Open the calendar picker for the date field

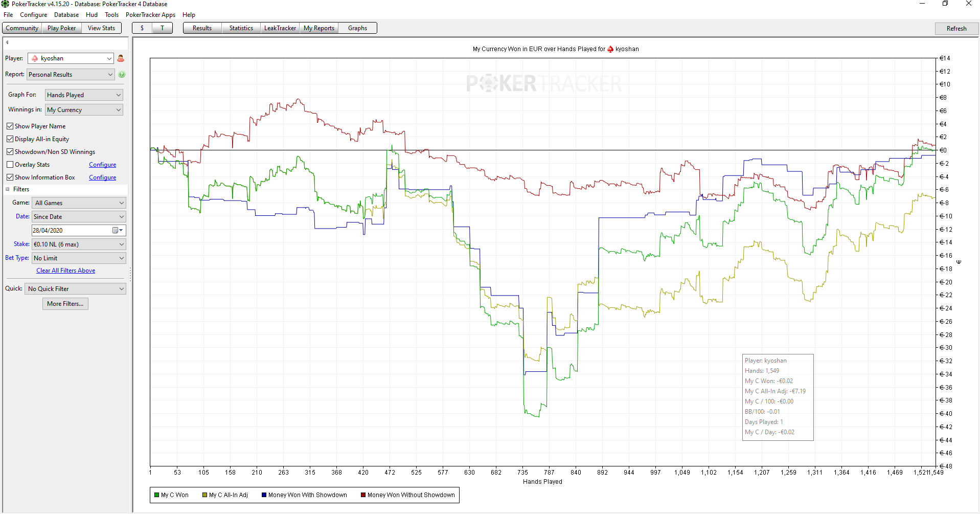[118, 231]
